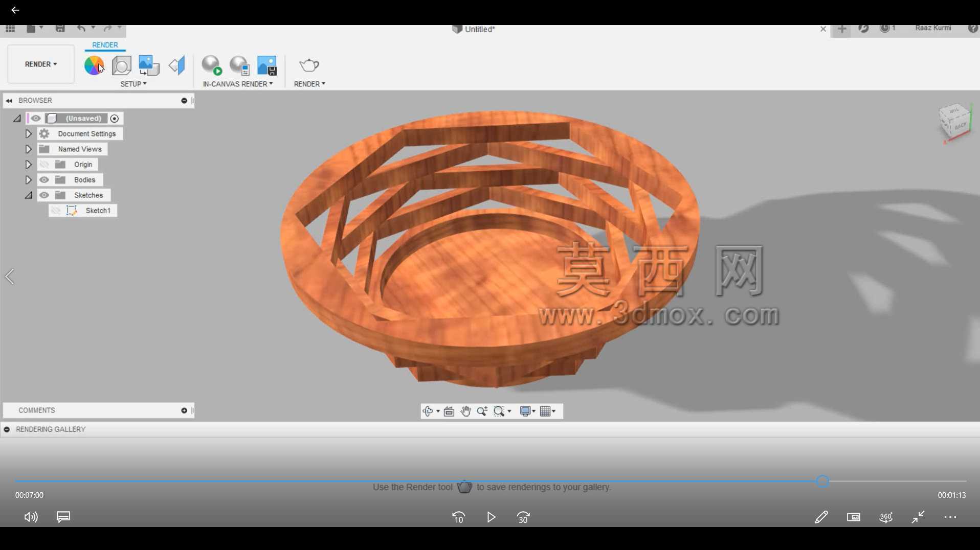Click the Orbit navigation tool
Screen dimensions: 980x550
tap(428, 411)
